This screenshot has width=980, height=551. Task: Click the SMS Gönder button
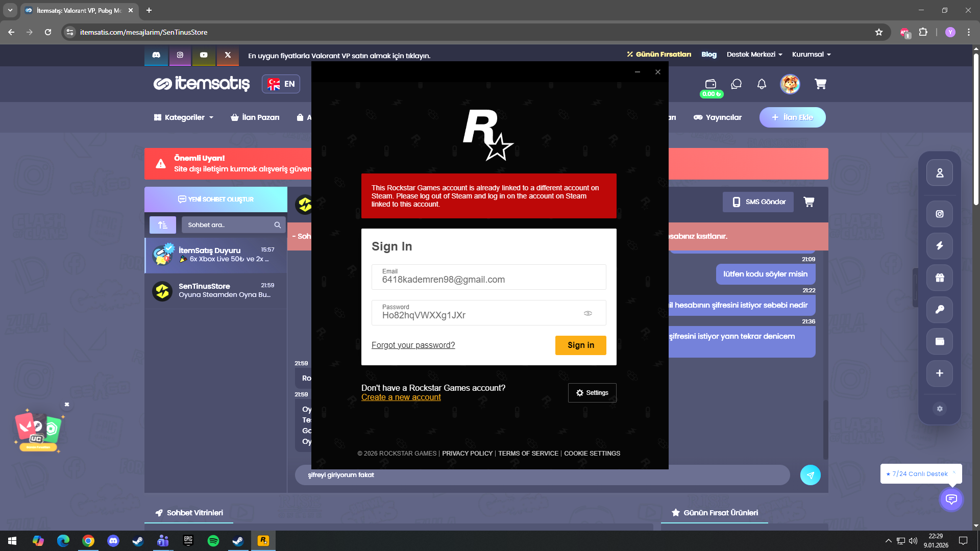(x=758, y=202)
